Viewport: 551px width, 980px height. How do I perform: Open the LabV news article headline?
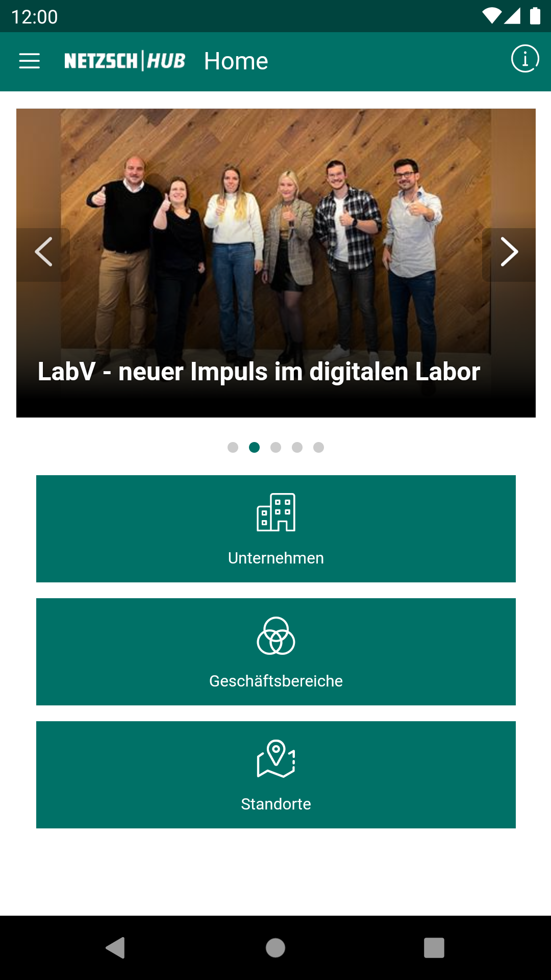259,372
